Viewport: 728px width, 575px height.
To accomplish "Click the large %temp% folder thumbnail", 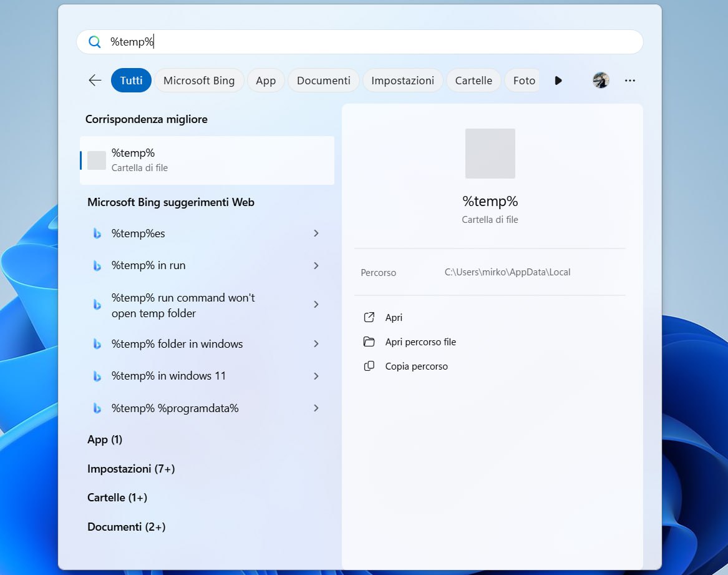I will (x=490, y=154).
